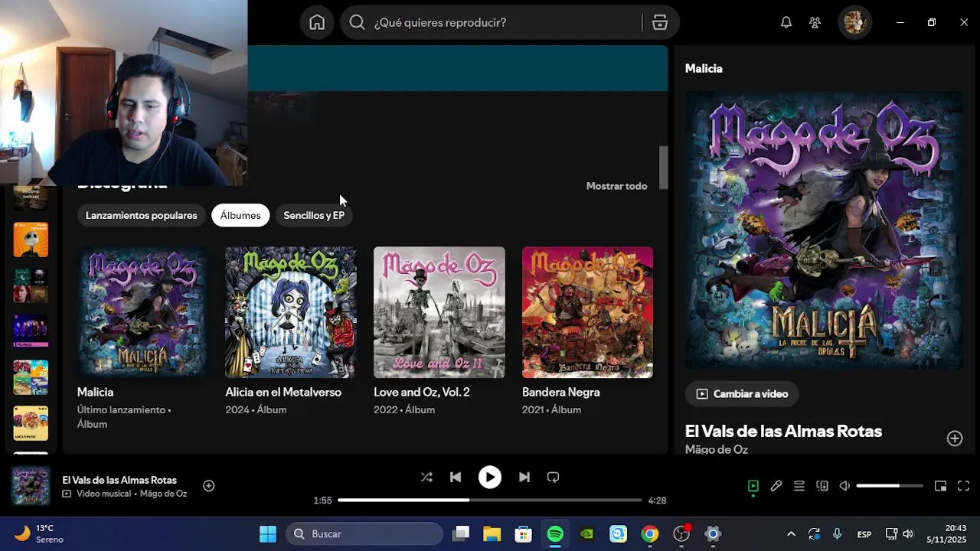Open Windows Start menu
980x551 pixels.
(x=268, y=533)
